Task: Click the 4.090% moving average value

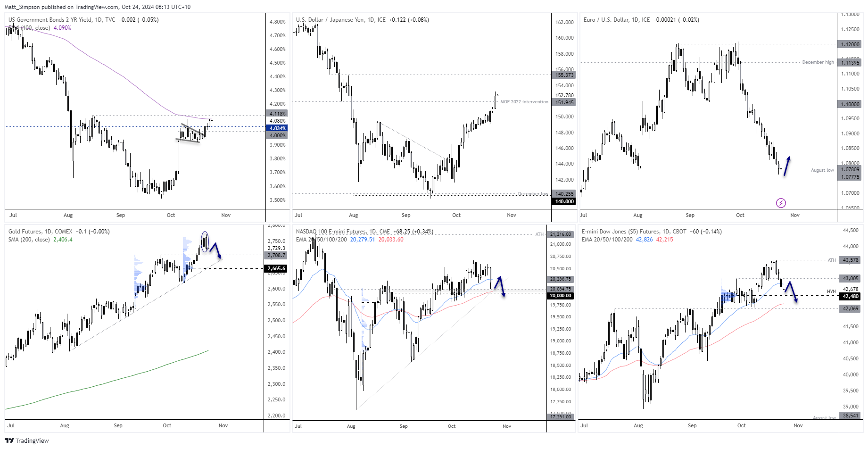Action: [x=62, y=28]
